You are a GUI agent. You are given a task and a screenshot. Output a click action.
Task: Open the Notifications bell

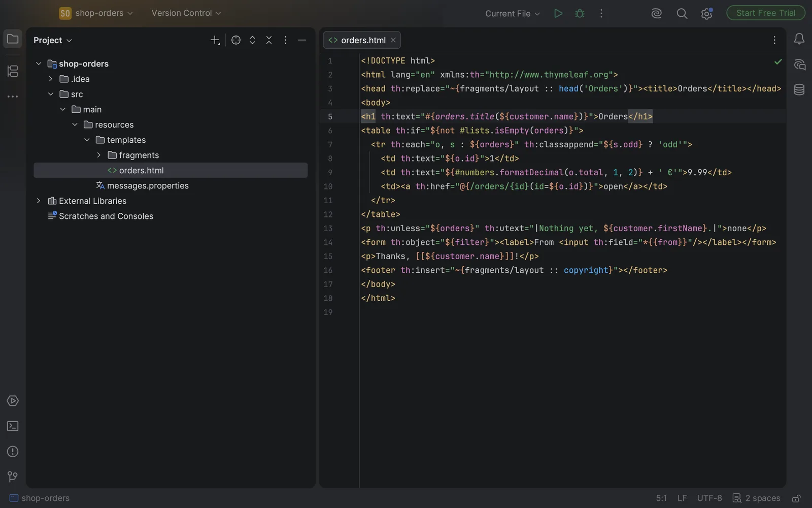pyautogui.click(x=799, y=39)
